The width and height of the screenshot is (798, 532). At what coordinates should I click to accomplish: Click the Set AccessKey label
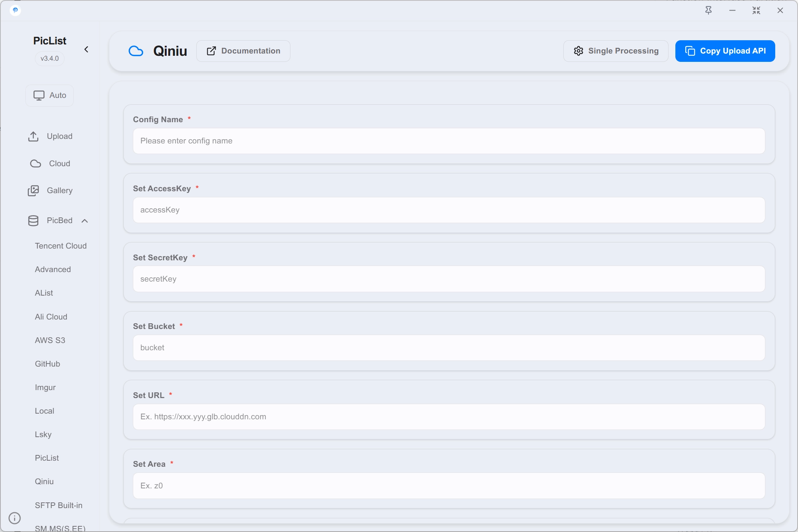pyautogui.click(x=162, y=189)
